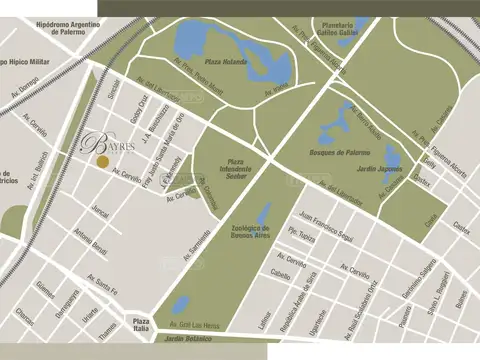
Task: Select the Av. Colombia street label
Action: coord(209,194)
